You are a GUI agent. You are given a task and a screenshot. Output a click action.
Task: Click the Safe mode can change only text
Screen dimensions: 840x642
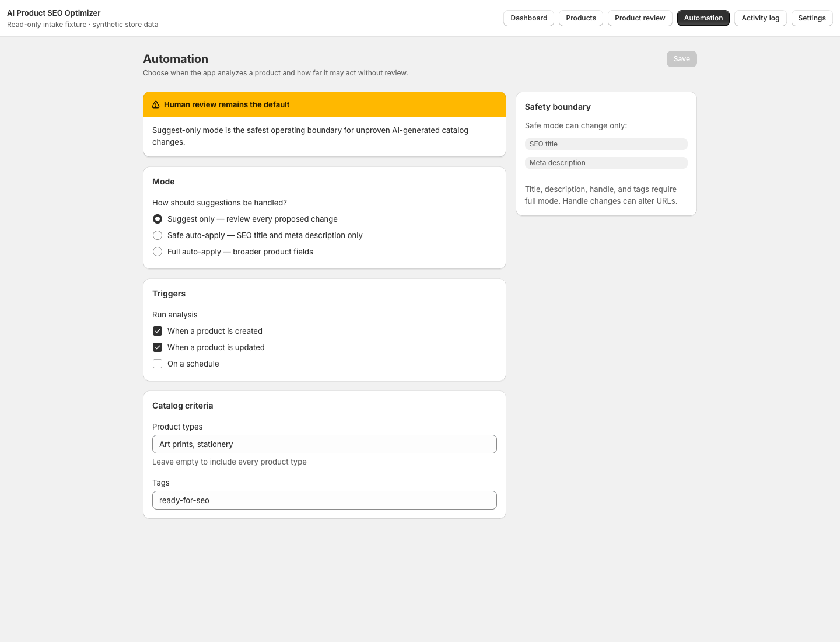(576, 125)
